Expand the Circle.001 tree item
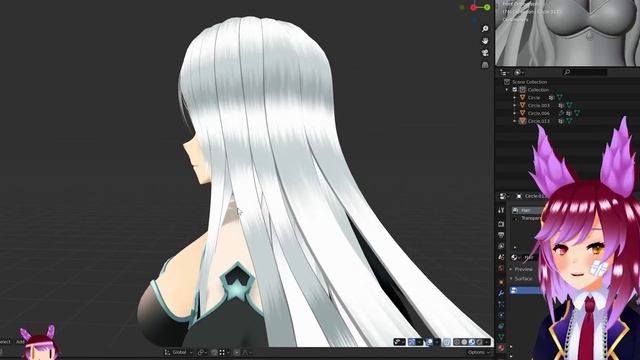The width and height of the screenshot is (640, 360). coord(515,105)
